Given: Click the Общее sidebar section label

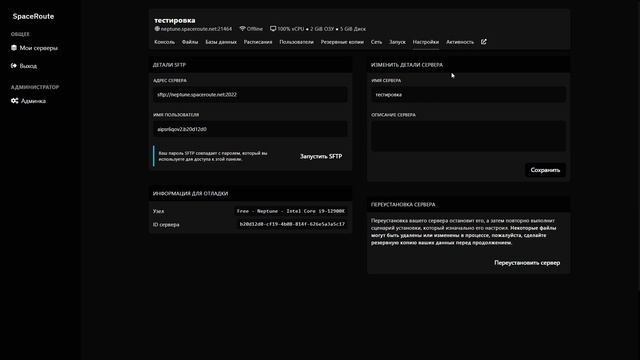Looking at the screenshot, I should click(20, 34).
